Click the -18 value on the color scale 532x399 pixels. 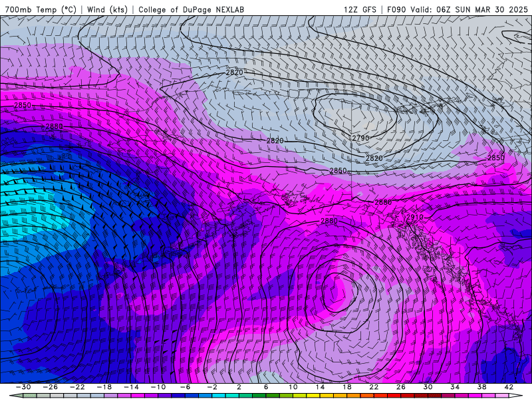coord(104,387)
